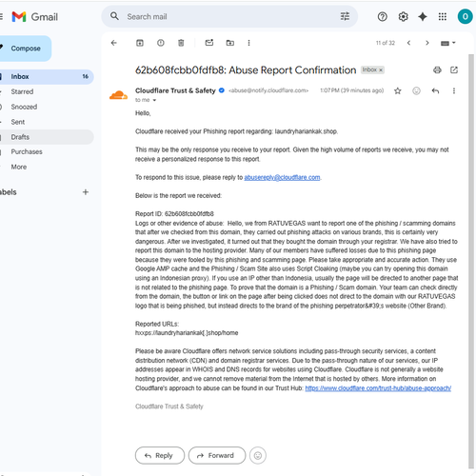Open email in a new window
Viewport: 476px width, 476px height.
tap(454, 69)
